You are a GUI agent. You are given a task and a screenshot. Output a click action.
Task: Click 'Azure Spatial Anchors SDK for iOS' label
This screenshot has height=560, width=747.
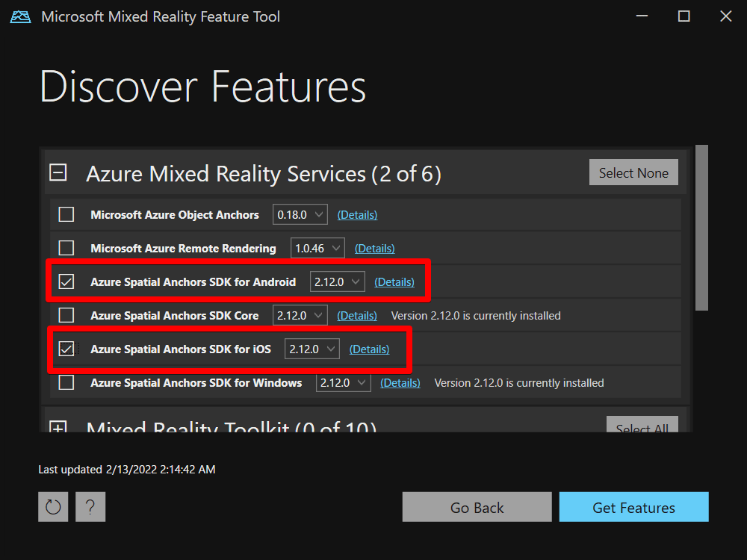181,349
